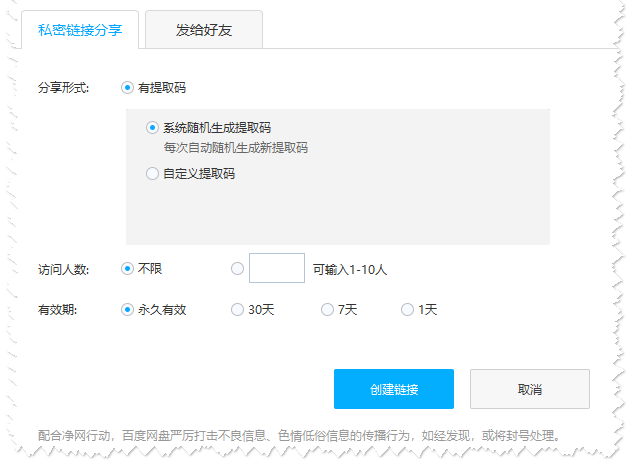Switch to the 私密链接分享 tab
630x464 pixels.
[80, 30]
